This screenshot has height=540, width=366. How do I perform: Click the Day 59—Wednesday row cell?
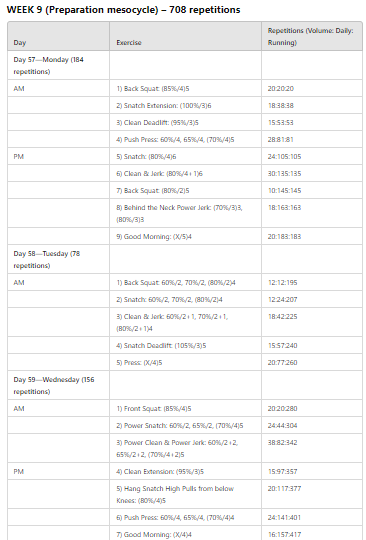(x=59, y=385)
